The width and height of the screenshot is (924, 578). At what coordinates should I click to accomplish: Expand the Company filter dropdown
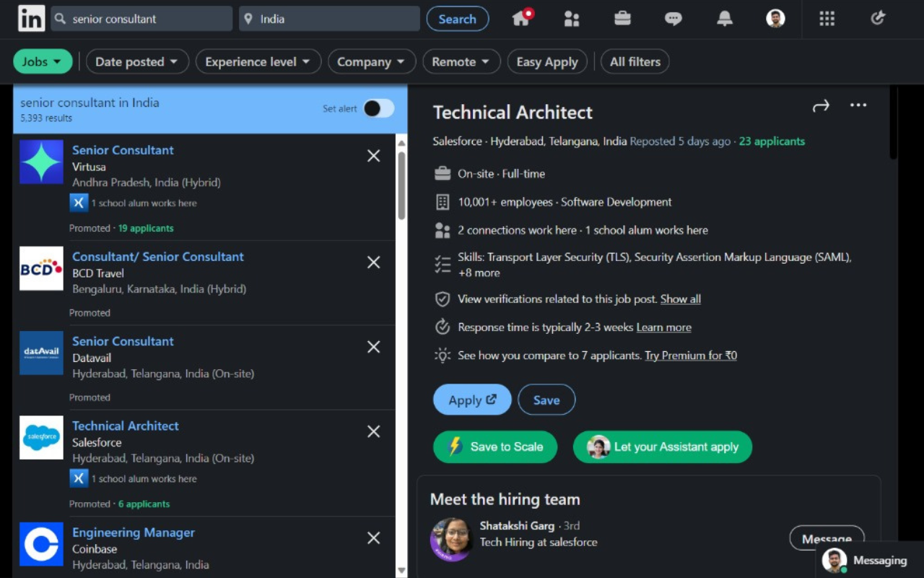372,61
